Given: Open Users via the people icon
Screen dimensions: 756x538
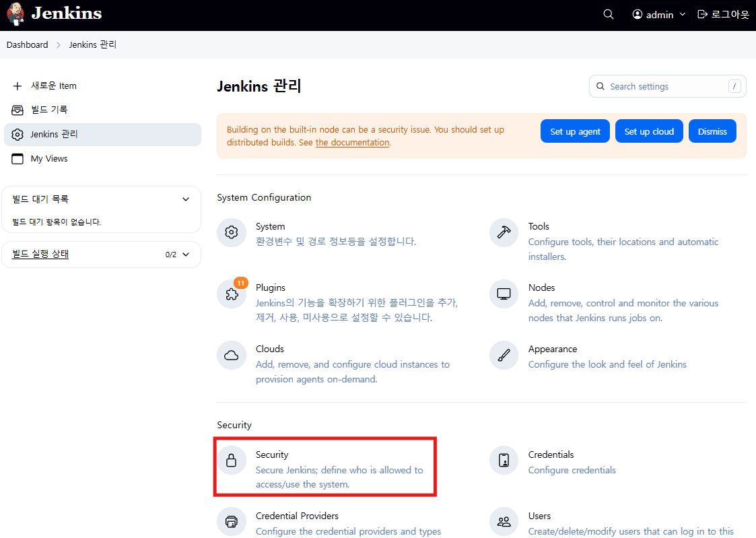Looking at the screenshot, I should [504, 522].
